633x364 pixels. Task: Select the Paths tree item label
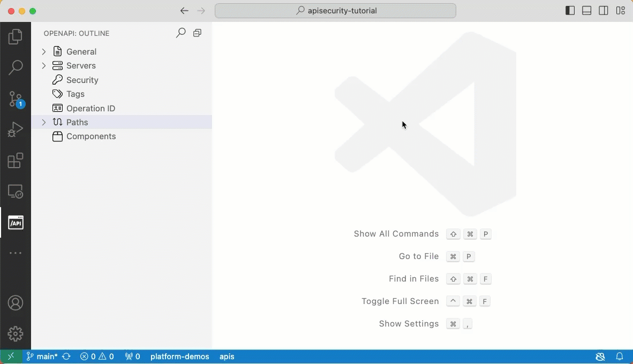pos(77,122)
